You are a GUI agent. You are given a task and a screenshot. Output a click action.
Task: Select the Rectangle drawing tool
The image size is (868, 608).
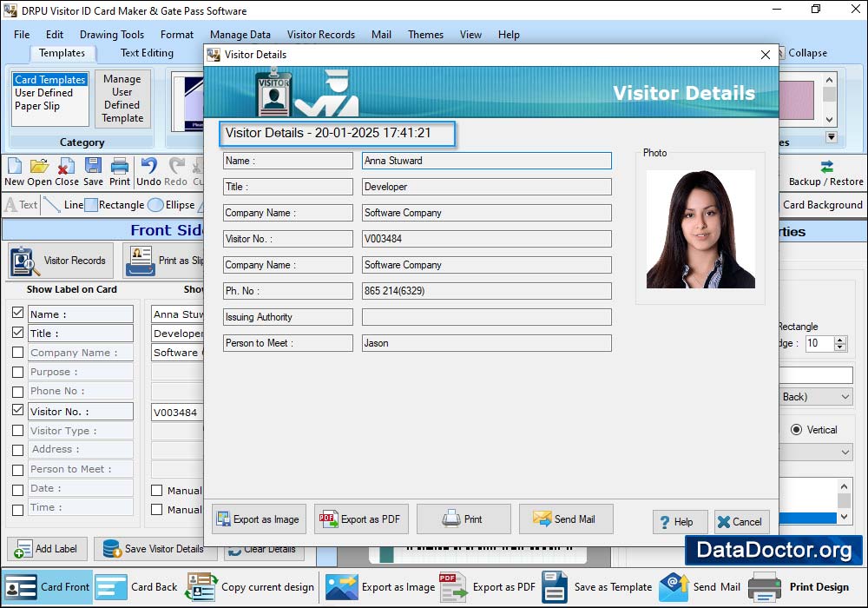[115, 205]
